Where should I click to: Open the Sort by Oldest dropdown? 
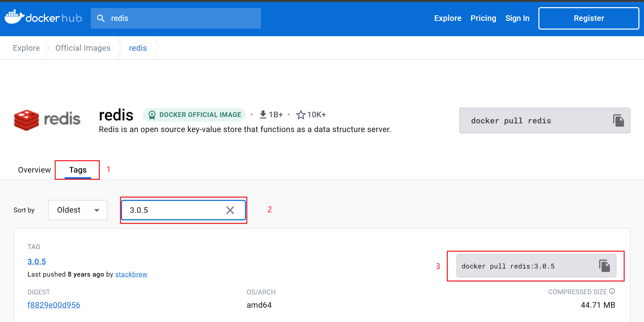(x=77, y=210)
